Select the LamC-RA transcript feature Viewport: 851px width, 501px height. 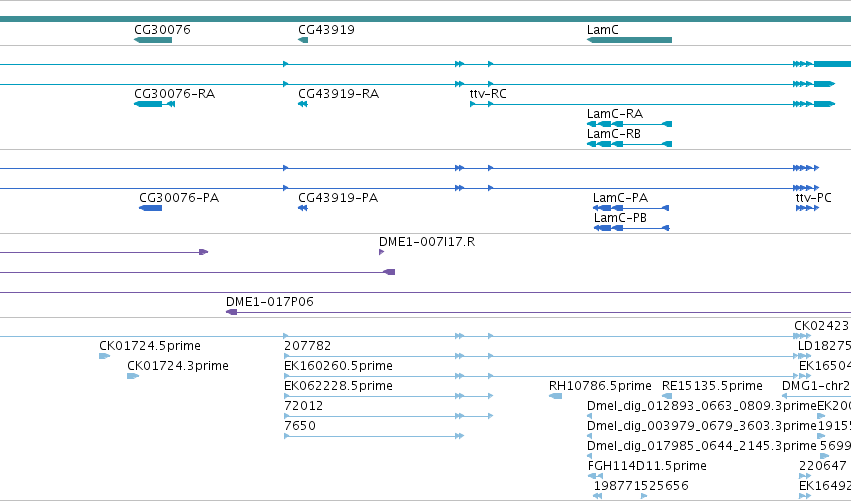630,124
